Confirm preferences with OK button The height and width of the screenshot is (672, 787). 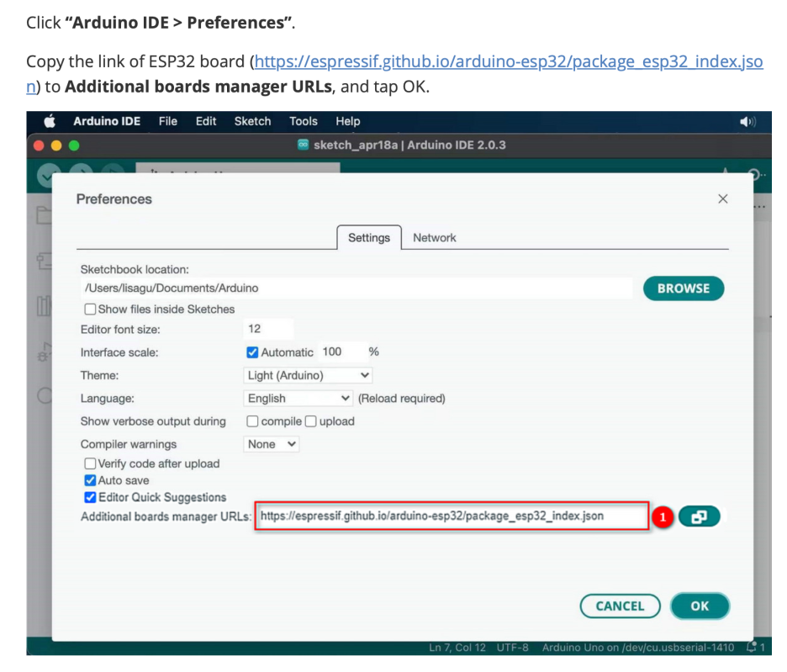[x=700, y=606]
